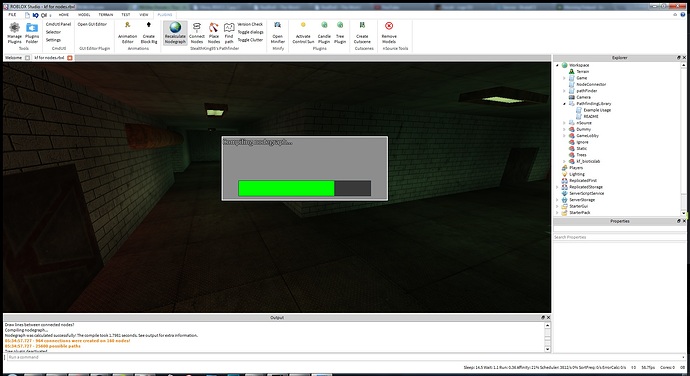Screen dimensions: 690x376
Task: Toggle dialogs in the Pathfinder group
Action: pyautogui.click(x=250, y=32)
